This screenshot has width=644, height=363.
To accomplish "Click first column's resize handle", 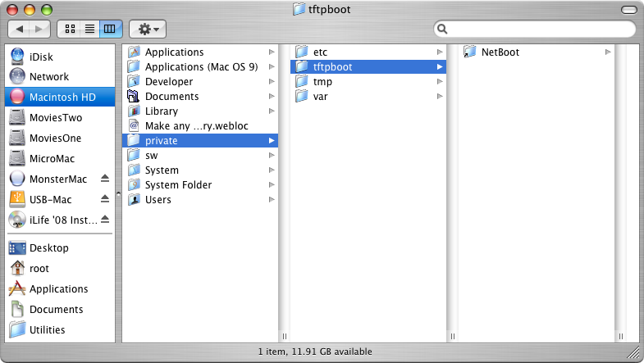I will (284, 336).
